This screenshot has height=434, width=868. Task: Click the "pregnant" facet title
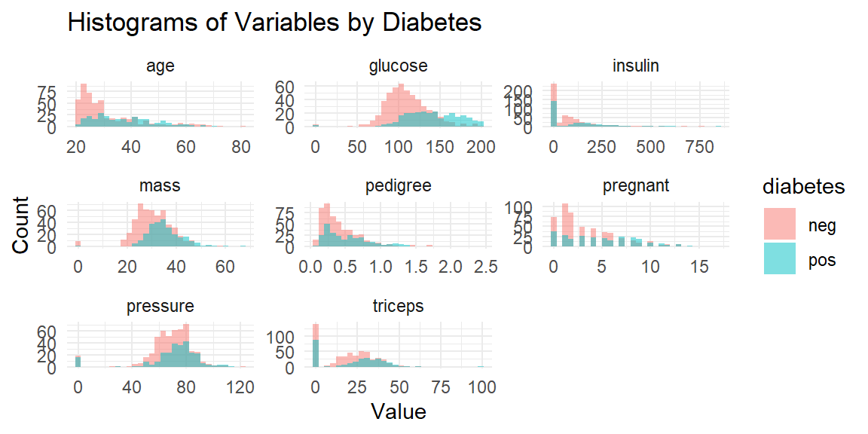635,185
